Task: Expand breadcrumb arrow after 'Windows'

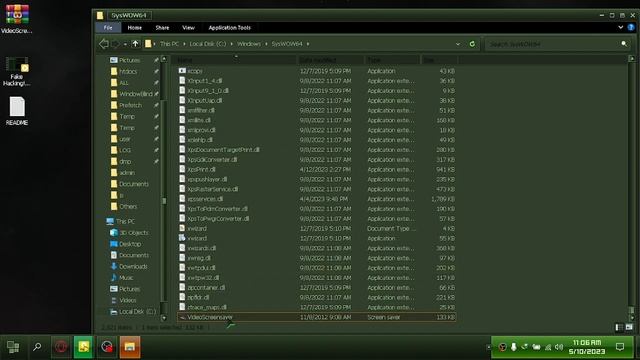Action: pos(266,44)
